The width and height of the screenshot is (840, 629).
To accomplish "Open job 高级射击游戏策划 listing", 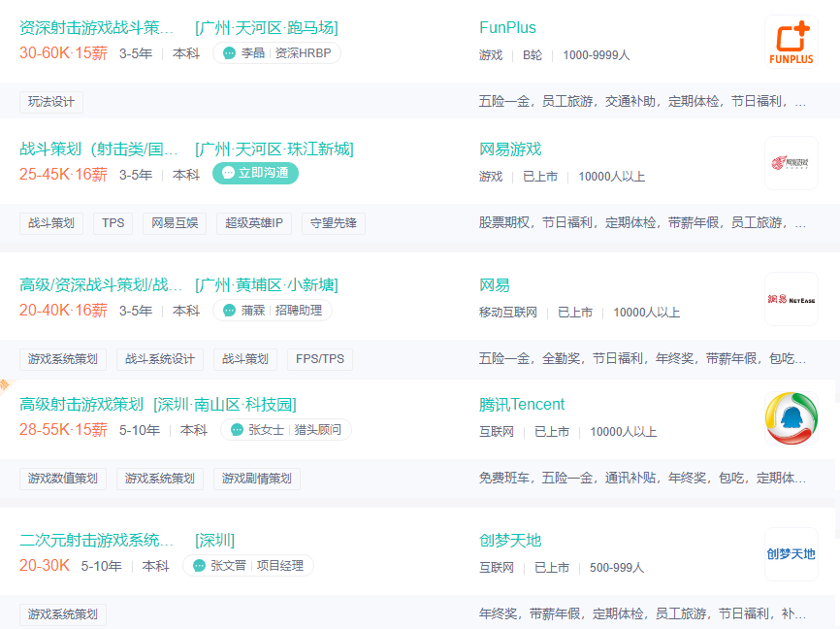I will click(x=81, y=405).
